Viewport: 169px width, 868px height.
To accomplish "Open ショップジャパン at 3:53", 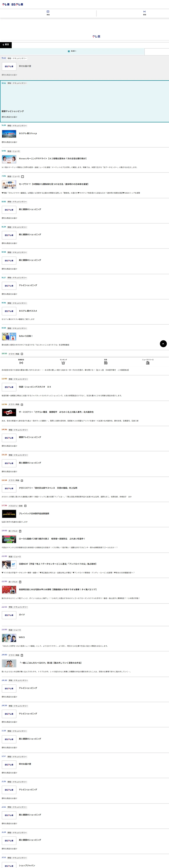I will pyautogui.click(x=27, y=865).
